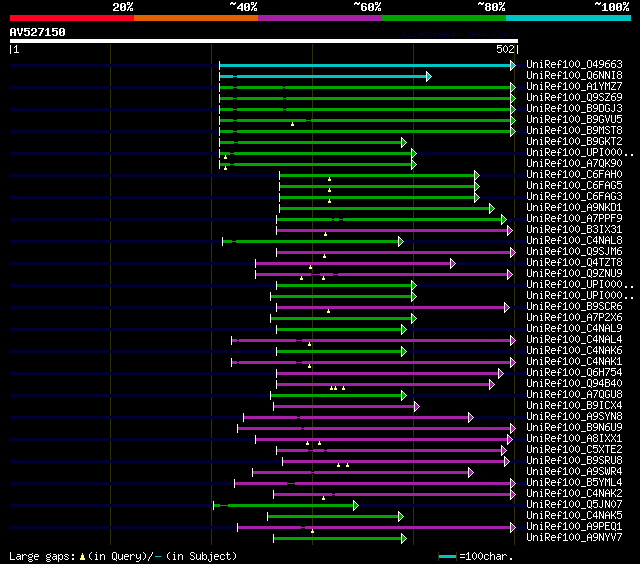The height and width of the screenshot is (564, 640).
Task: Select the UniRef100_B9SRU8 label
Action: pyautogui.click(x=574, y=461)
